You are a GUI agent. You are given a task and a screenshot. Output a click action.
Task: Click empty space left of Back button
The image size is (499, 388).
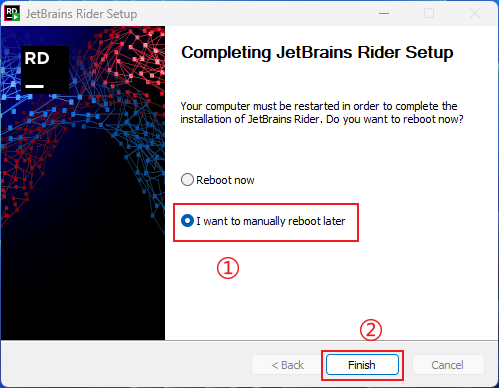(x=126, y=365)
